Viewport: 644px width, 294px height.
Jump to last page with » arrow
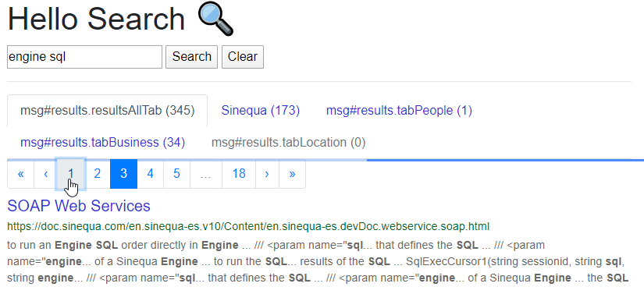tap(293, 174)
